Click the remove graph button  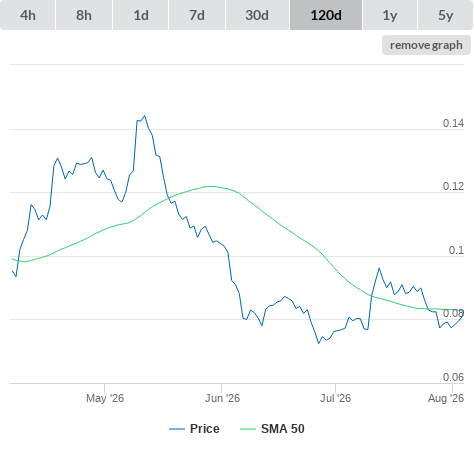(x=426, y=45)
